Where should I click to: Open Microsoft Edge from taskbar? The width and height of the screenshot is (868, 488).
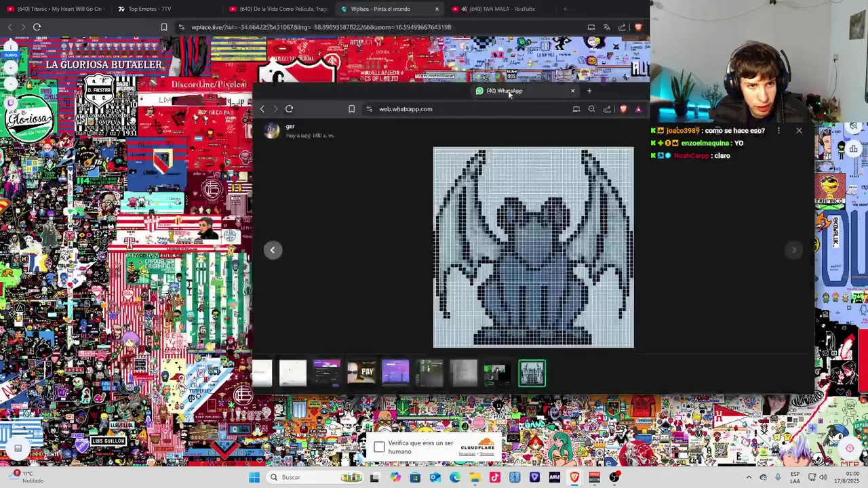[x=455, y=477]
